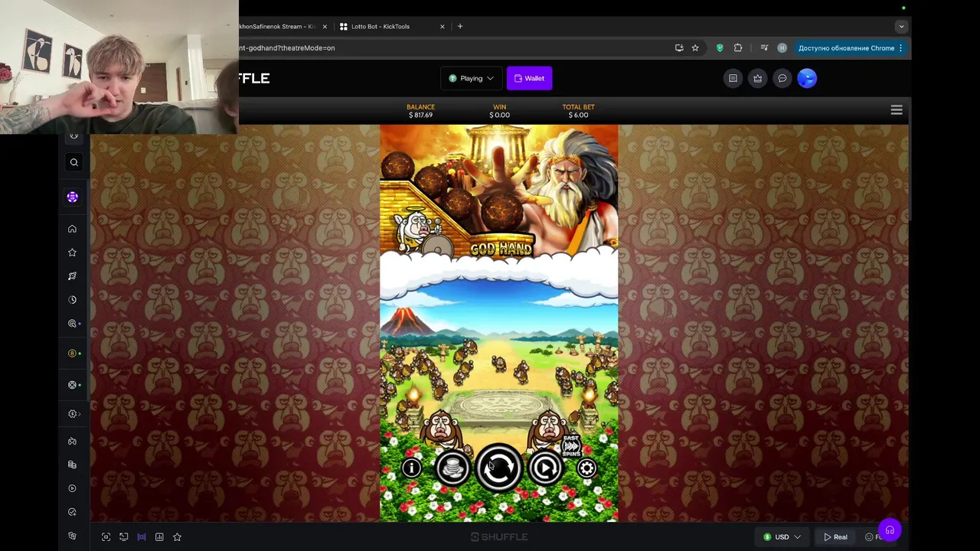Click the Chrome update available button
The width and height of the screenshot is (980, 551).
pyautogui.click(x=851, y=47)
